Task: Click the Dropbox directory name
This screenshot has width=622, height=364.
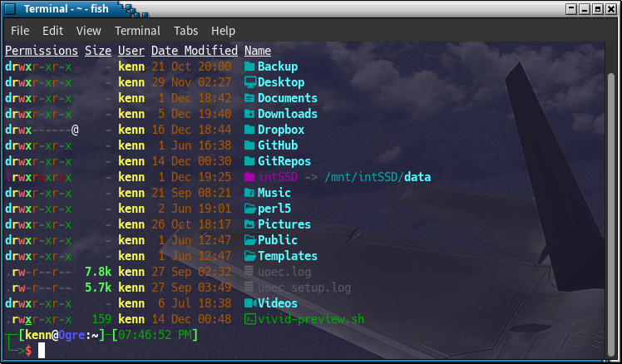Action: (x=281, y=130)
